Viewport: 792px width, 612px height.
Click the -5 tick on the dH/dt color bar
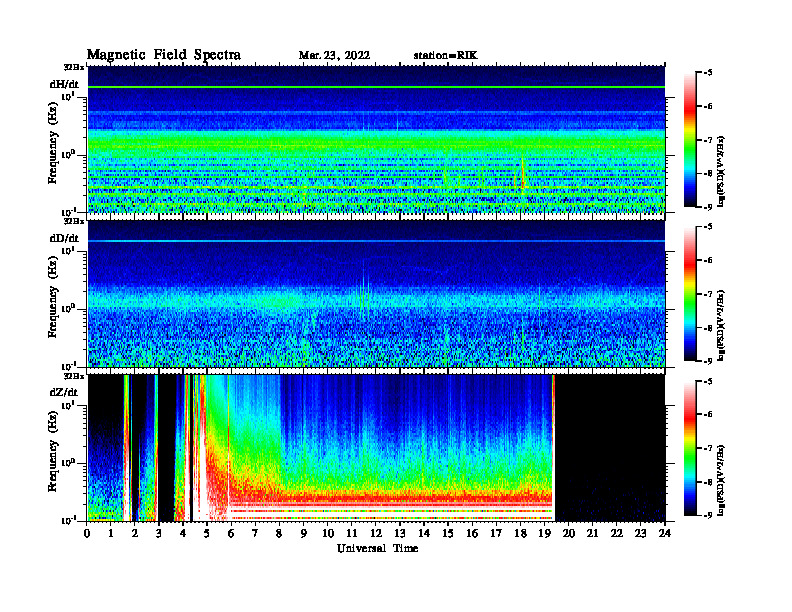coord(708,73)
